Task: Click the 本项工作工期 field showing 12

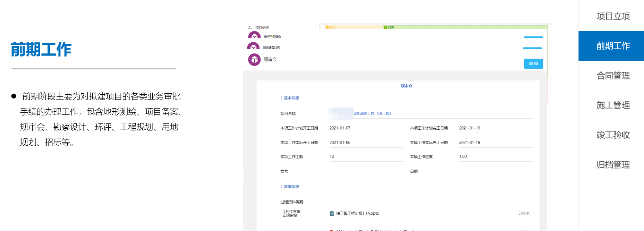Action: coord(366,156)
